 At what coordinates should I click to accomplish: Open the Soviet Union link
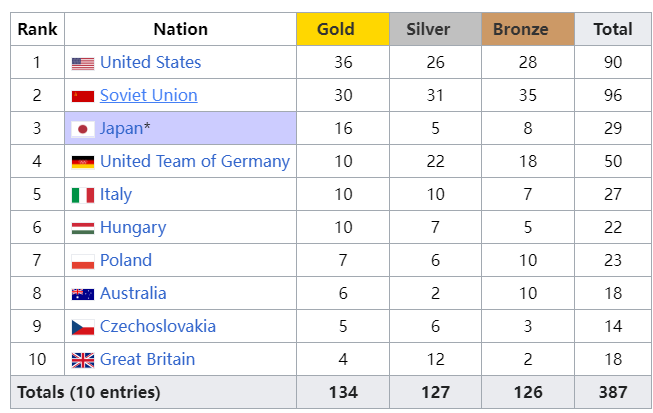click(148, 95)
